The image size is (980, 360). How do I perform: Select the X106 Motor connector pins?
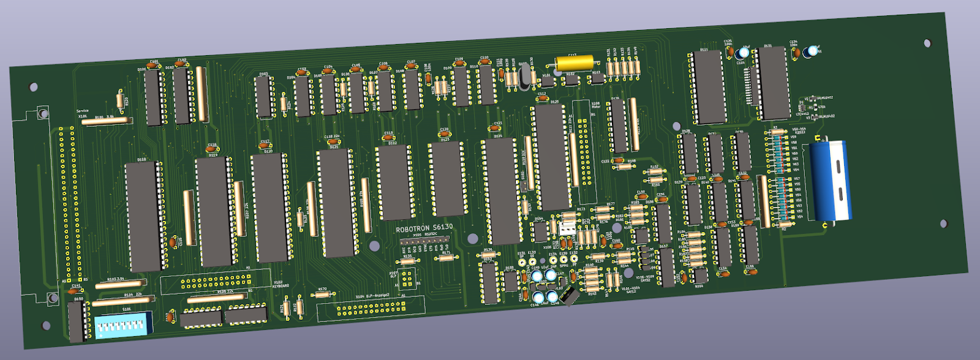click(585, 153)
